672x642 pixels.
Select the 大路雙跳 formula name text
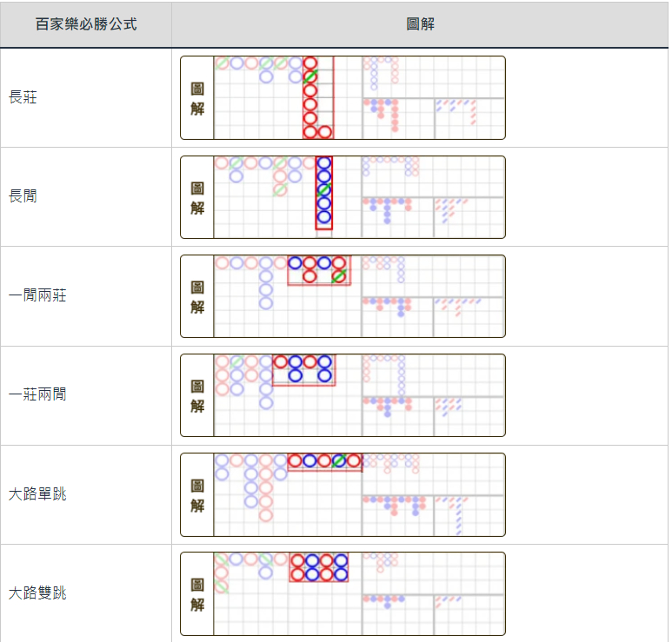(37, 592)
